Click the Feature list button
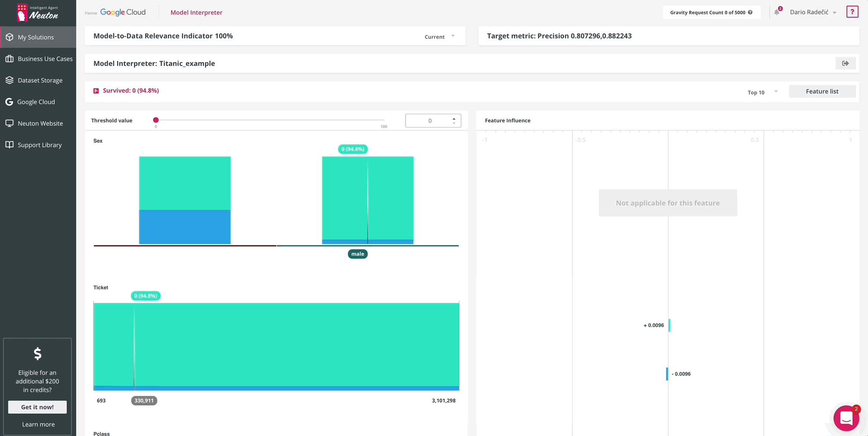Screen dimensions: 868x436 tap(822, 91)
